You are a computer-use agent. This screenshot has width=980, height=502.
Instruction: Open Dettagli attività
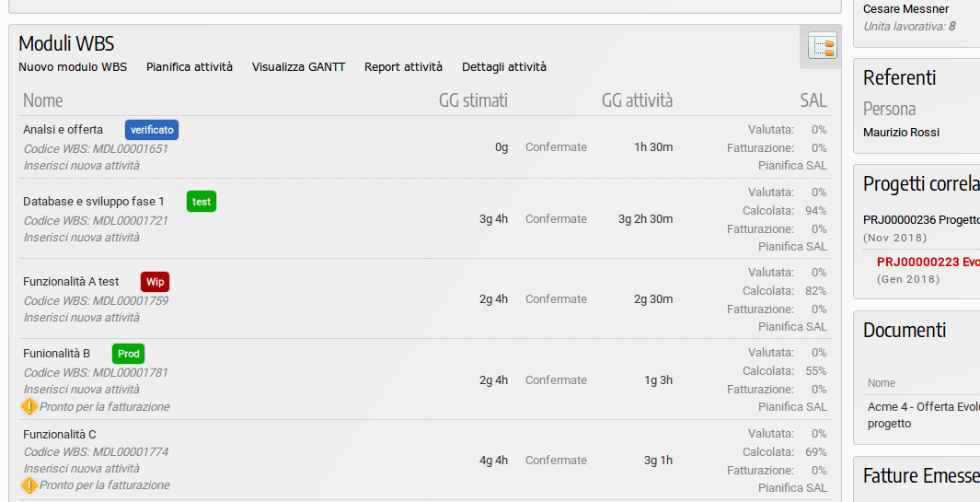pyautogui.click(x=503, y=67)
